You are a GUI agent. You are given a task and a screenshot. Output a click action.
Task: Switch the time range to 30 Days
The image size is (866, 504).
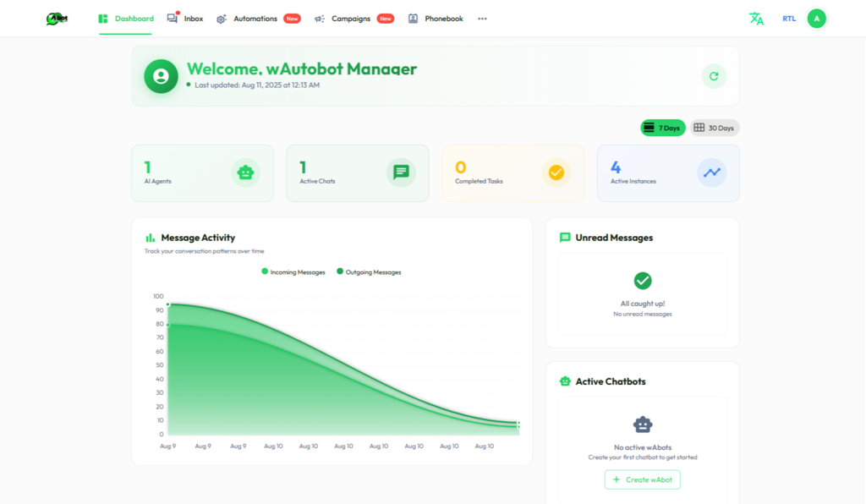715,128
